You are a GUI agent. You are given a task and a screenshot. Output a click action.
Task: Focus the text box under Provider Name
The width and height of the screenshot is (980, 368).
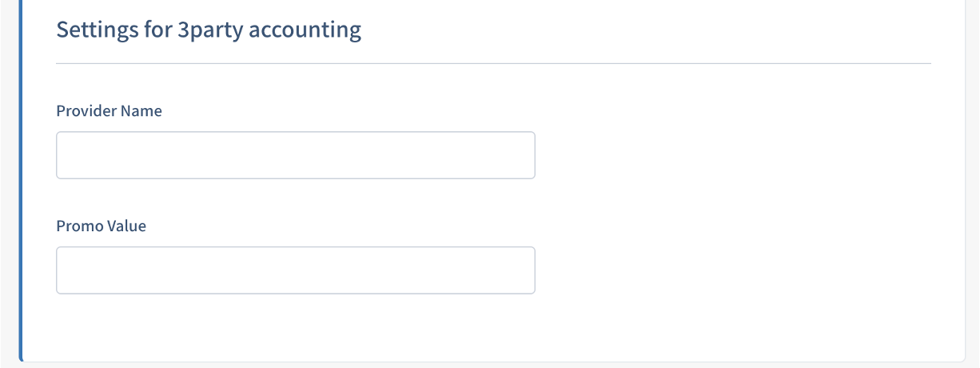coord(295,155)
